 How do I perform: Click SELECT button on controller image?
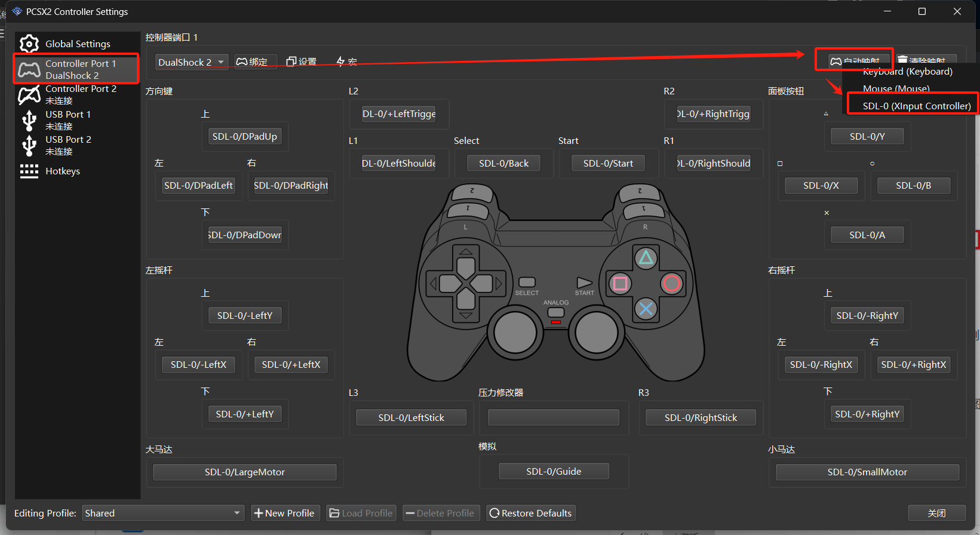[527, 282]
